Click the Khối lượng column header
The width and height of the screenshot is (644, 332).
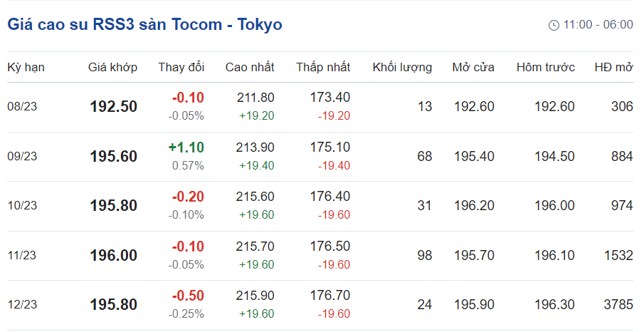tap(402, 67)
